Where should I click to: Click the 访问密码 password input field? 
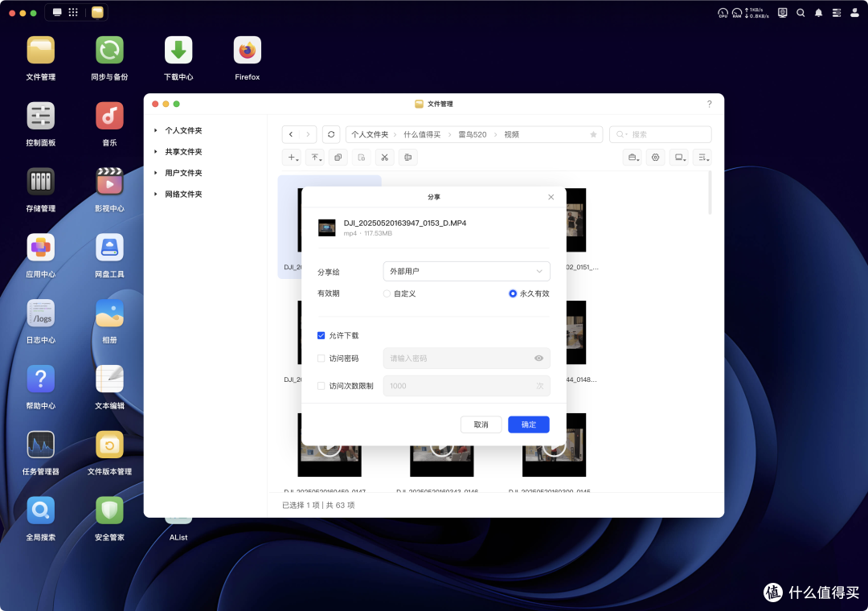click(x=467, y=359)
